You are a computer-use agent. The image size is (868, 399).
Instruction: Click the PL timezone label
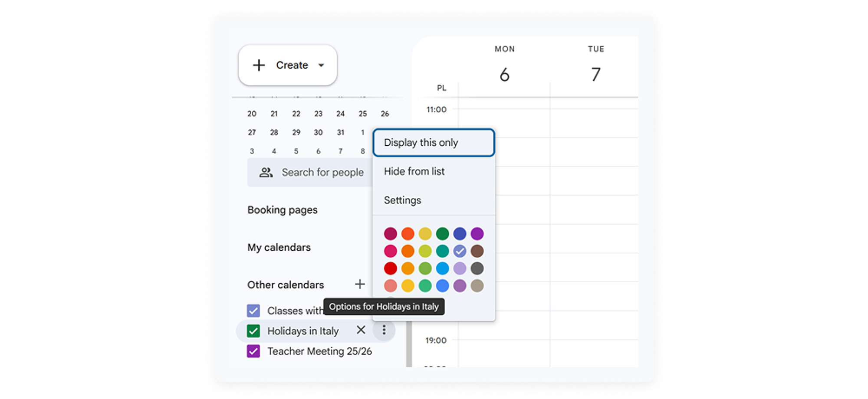coord(441,88)
